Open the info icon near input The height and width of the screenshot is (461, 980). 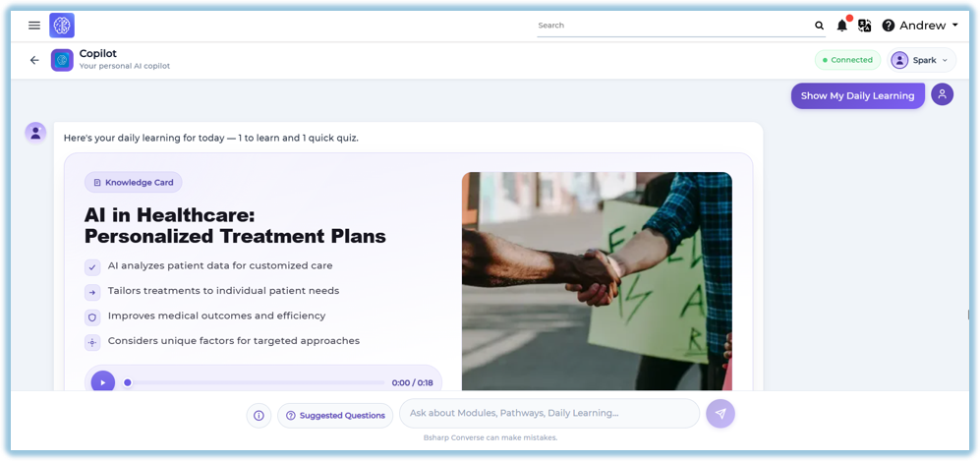click(x=259, y=416)
